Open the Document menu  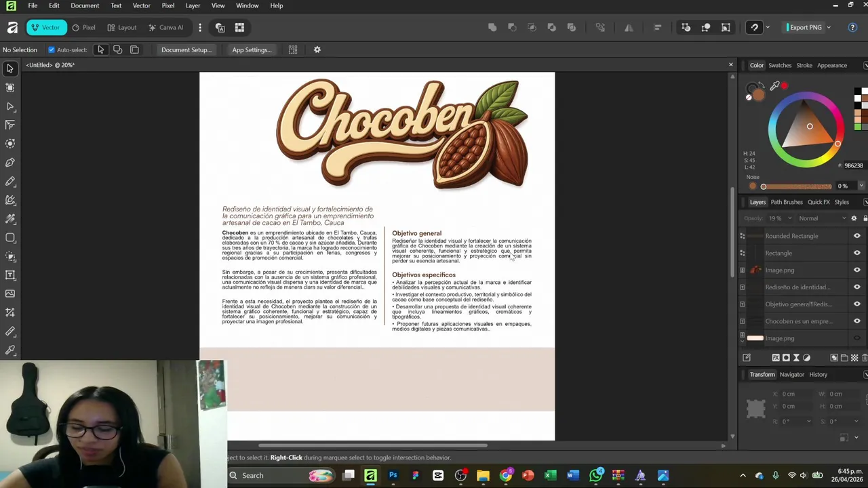85,5
